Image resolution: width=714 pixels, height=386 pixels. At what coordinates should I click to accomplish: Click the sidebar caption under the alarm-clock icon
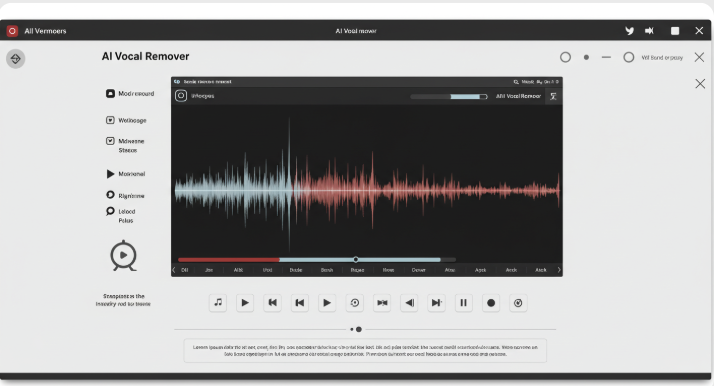click(123, 300)
